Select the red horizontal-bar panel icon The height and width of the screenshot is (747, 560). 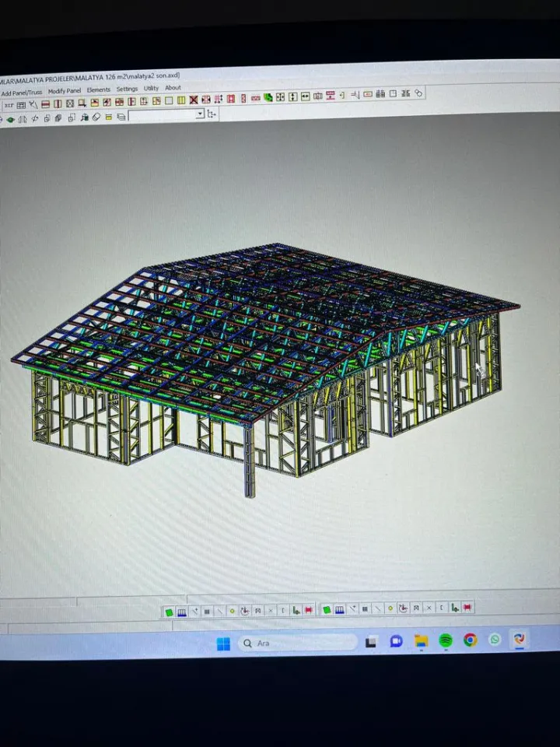click(46, 103)
